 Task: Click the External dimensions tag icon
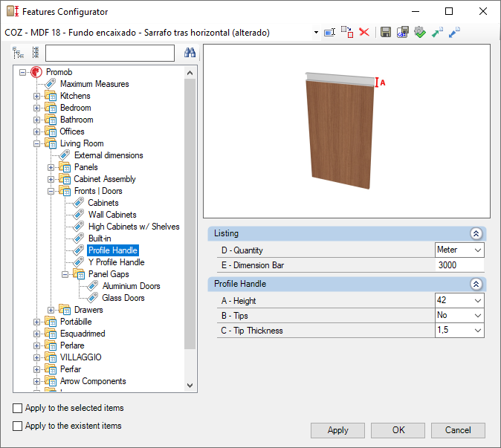[x=65, y=155]
